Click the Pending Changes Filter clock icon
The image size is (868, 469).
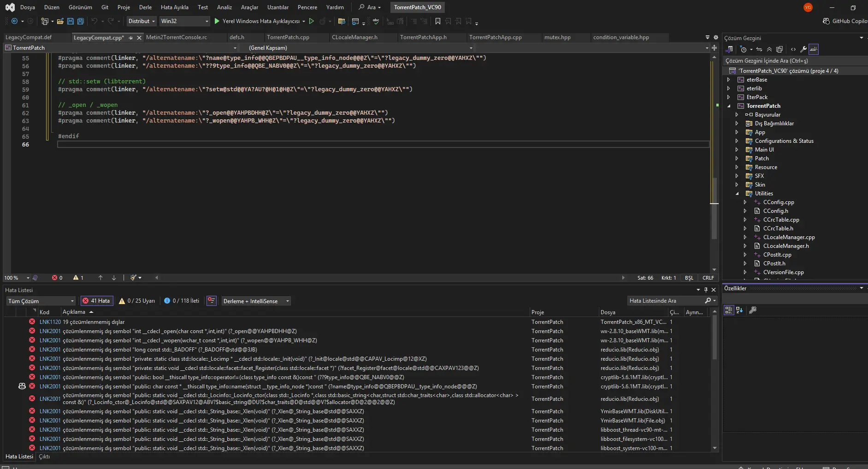[x=743, y=49]
